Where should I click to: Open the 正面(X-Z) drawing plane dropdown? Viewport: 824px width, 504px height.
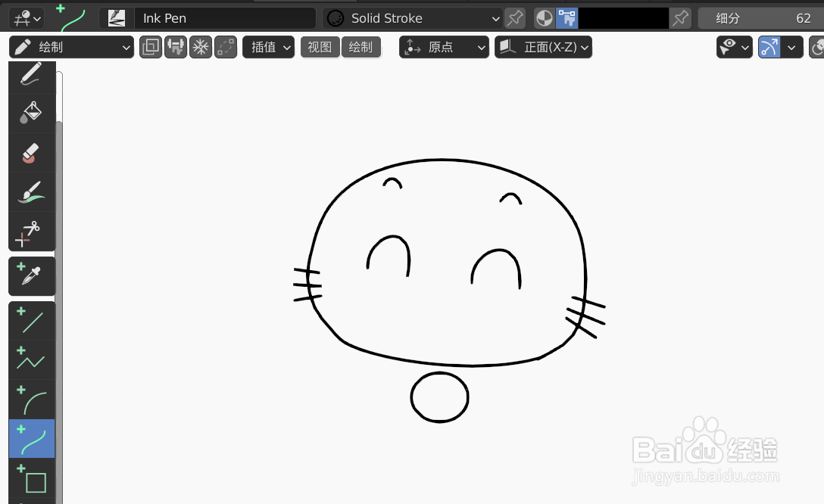click(543, 47)
